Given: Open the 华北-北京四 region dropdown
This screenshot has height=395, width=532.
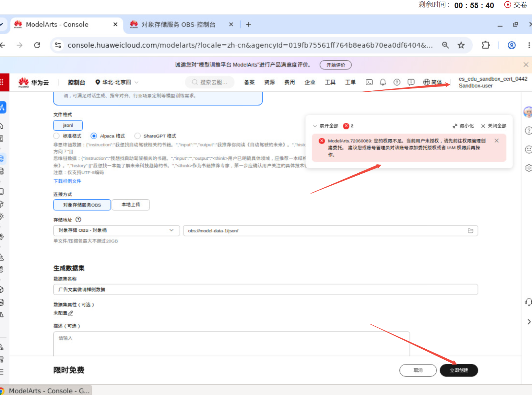Looking at the screenshot, I should (x=117, y=82).
